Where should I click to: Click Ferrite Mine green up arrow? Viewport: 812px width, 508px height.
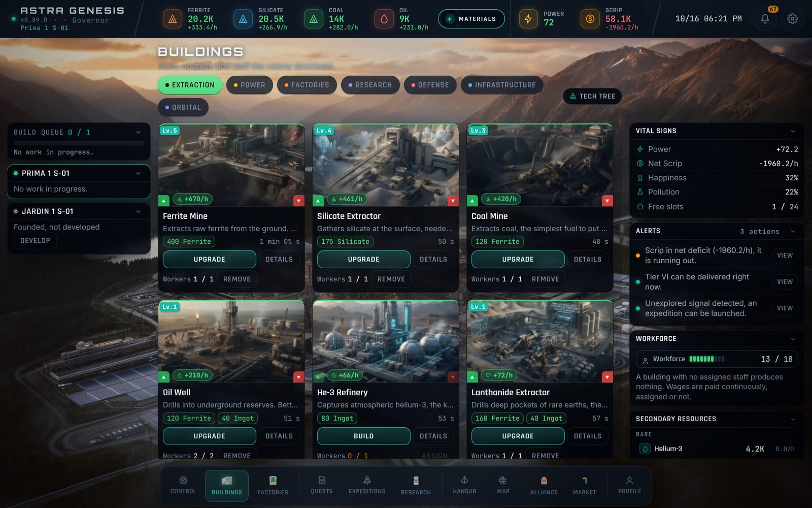pyautogui.click(x=164, y=201)
